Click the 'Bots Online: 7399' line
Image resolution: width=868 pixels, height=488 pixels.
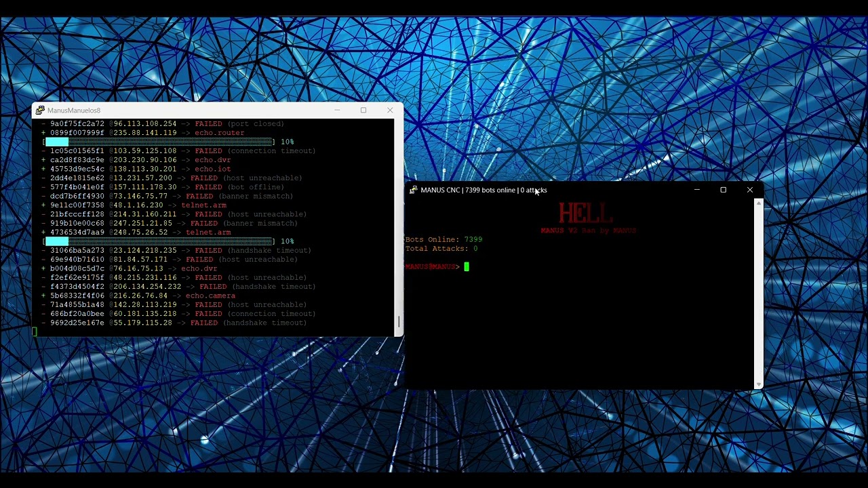[x=443, y=239]
